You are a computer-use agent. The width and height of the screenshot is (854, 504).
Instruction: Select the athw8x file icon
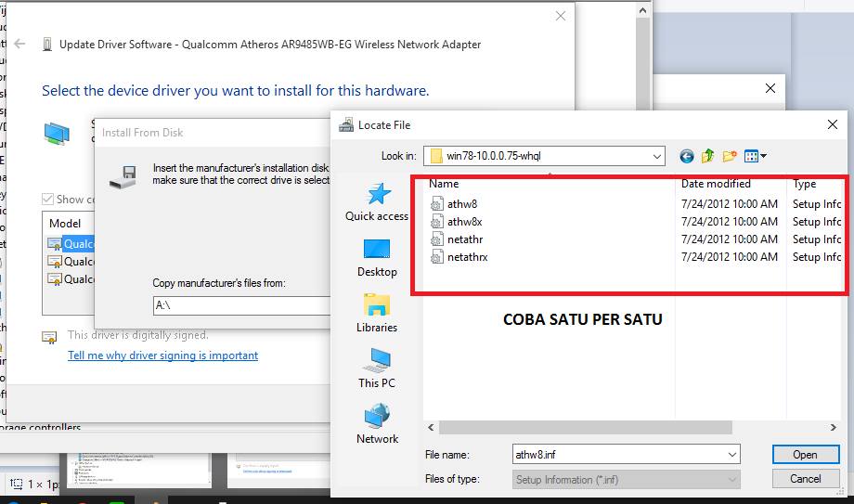(x=436, y=221)
